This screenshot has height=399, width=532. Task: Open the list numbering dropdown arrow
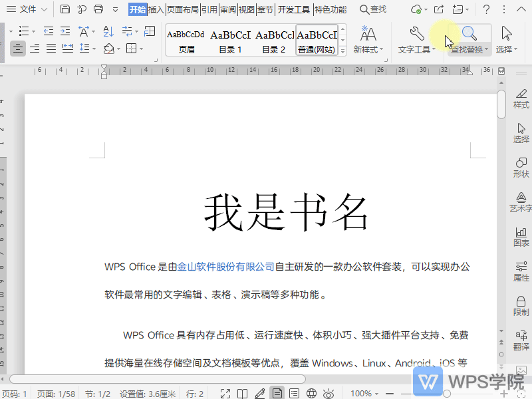(x=34, y=31)
